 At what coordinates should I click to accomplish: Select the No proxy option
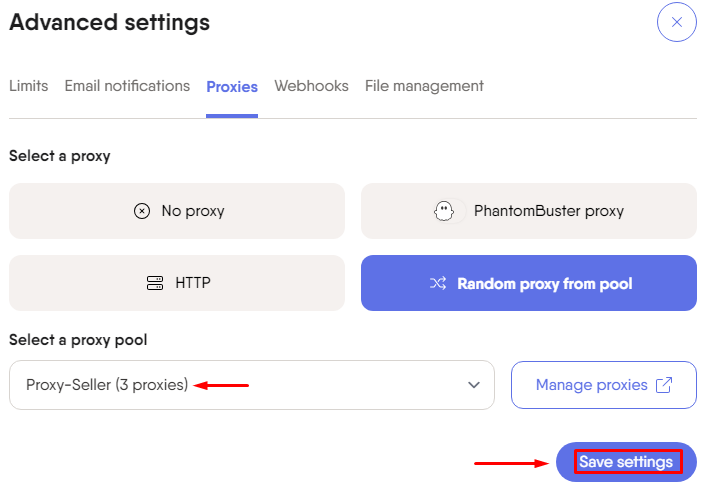177,211
